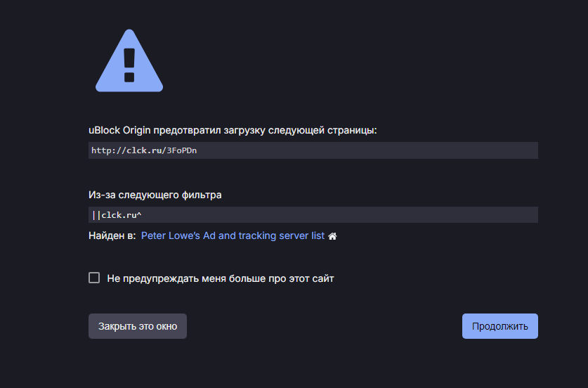
Task: Click empty area of filter rule box
Action: [x=337, y=215]
